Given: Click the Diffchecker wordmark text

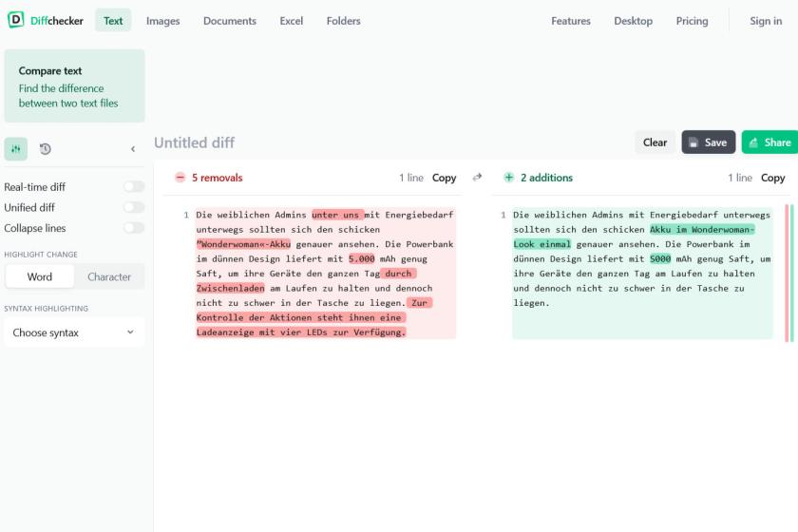Looking at the screenshot, I should (x=56, y=21).
